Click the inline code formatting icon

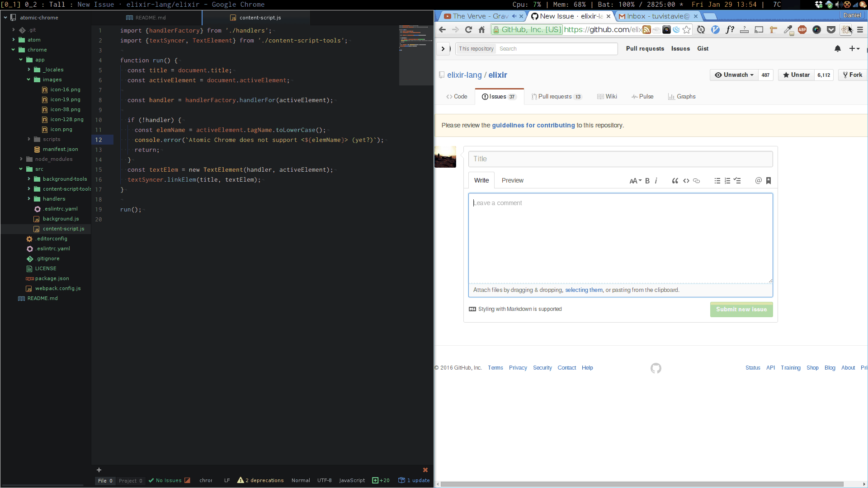685,181
